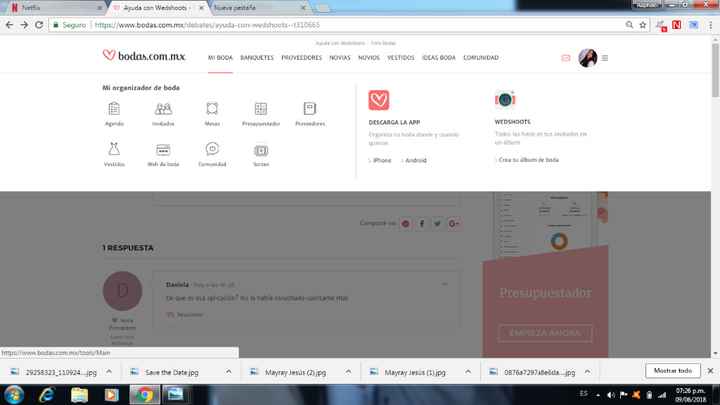Select the PROVEEDORES menu item
720x405 pixels.
tap(301, 58)
